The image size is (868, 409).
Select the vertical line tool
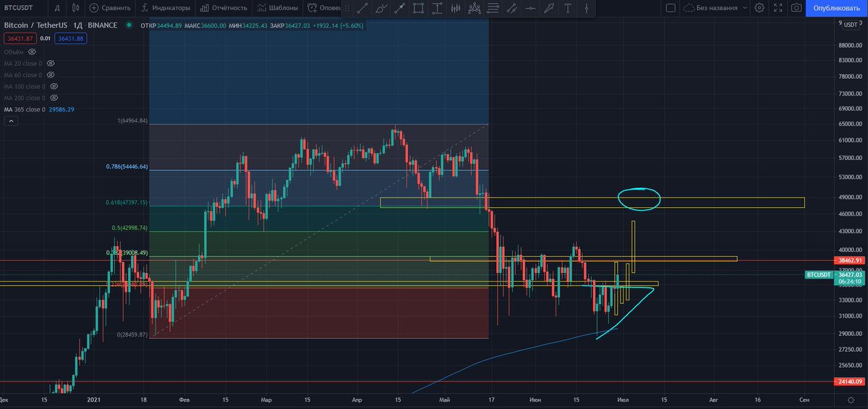(x=586, y=9)
